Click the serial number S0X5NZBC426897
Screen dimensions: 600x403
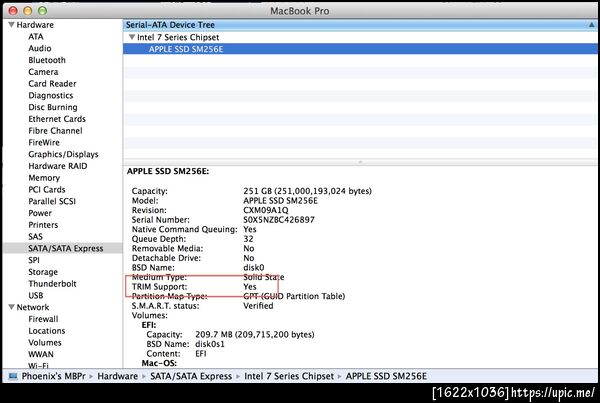279,220
